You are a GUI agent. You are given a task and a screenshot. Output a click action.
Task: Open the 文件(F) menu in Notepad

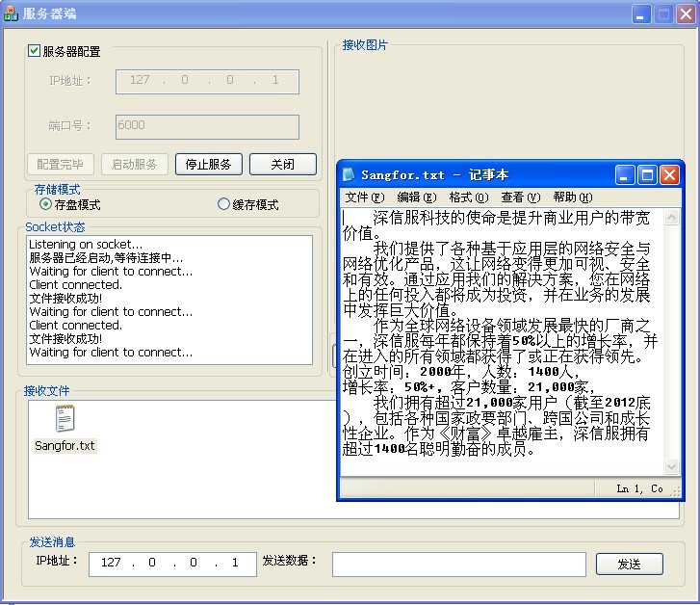click(365, 197)
